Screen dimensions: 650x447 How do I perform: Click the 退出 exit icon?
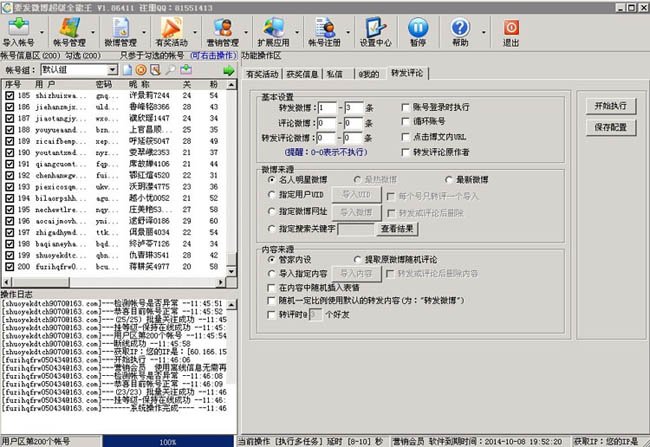pos(511,32)
